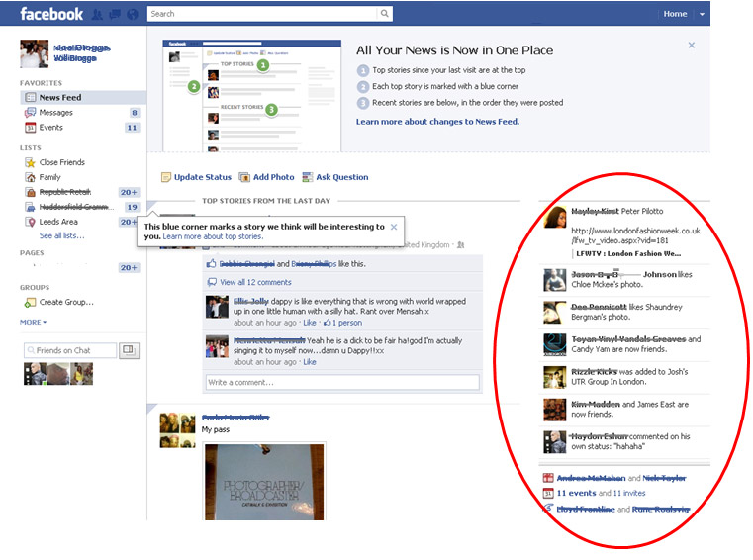This screenshot has height=560, width=753.
Task: Expand the MORE sidebar menu
Action: pyautogui.click(x=33, y=322)
